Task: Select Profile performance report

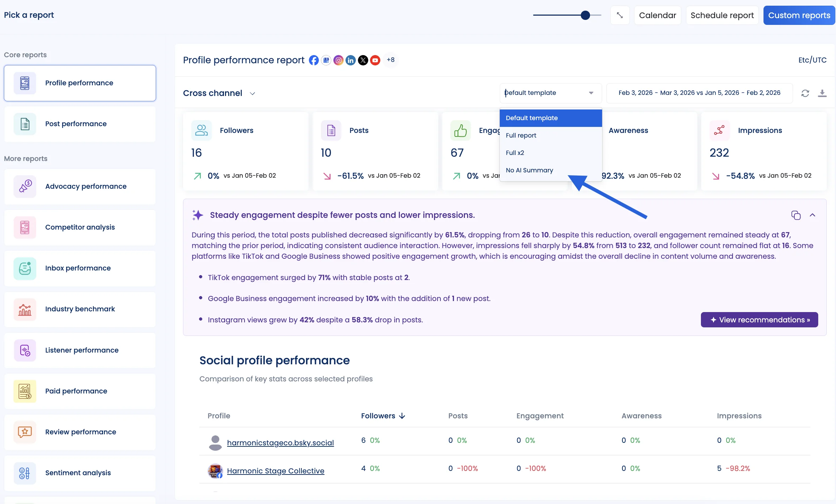Action: click(80, 83)
